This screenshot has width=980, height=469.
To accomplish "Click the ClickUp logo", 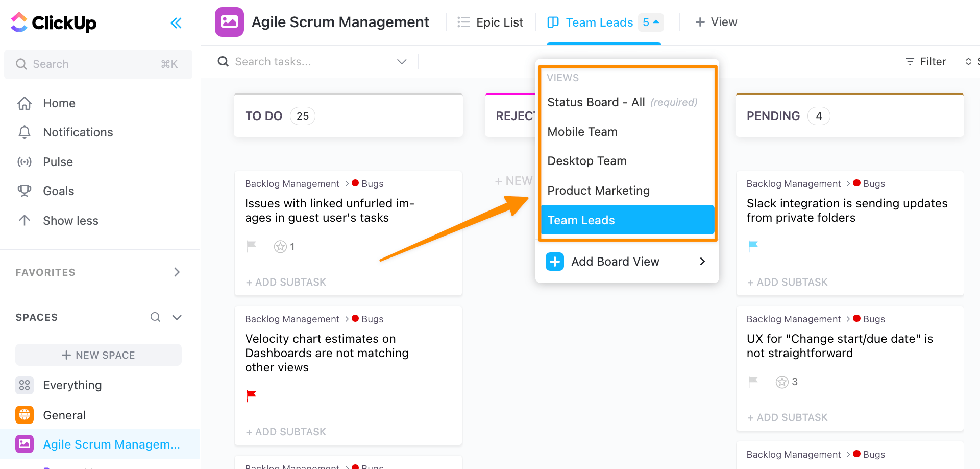I will [54, 22].
